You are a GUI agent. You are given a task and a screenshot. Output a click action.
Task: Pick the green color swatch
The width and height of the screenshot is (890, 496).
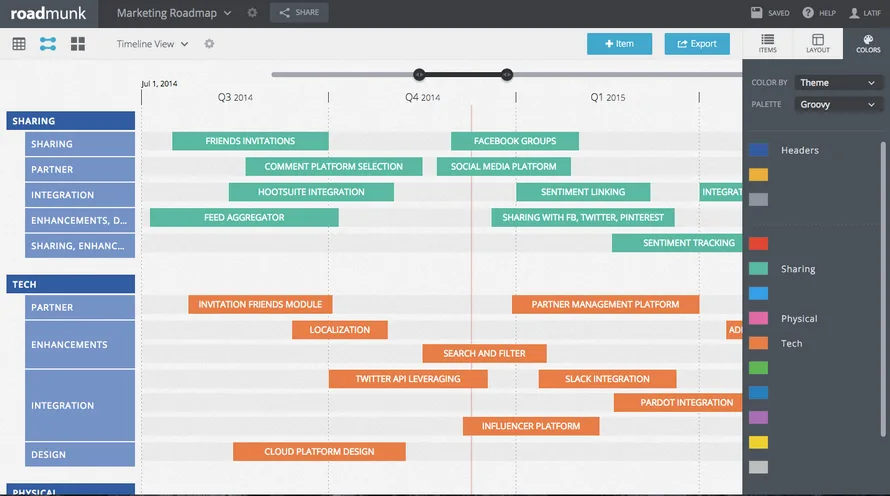coord(758,368)
